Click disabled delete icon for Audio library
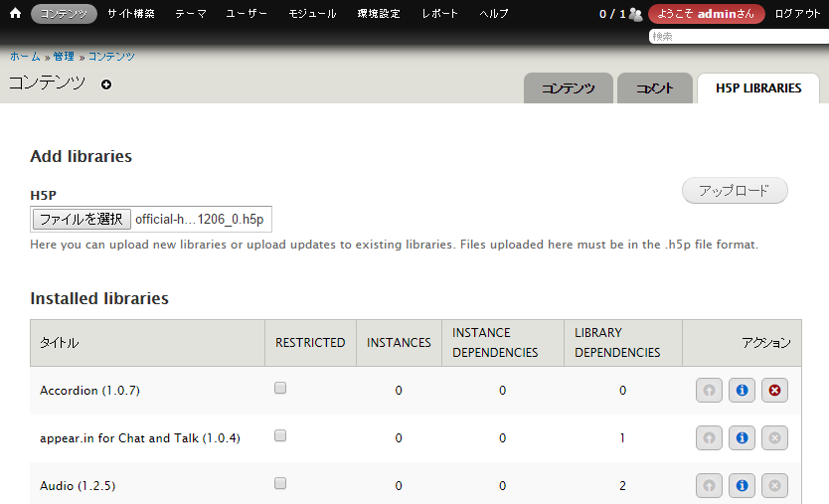Viewport: 829px width, 504px height. (x=774, y=485)
